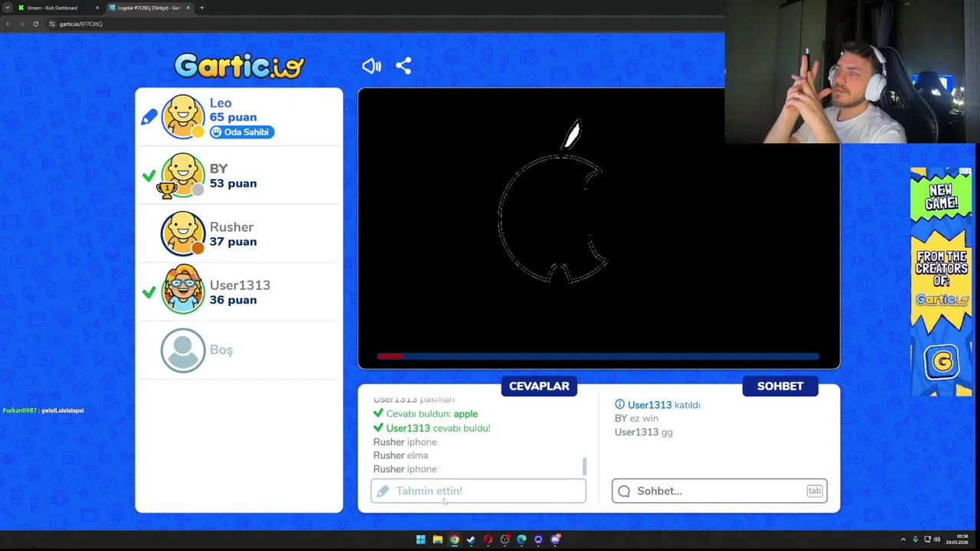Viewport: 980px width, 551px height.
Task: Click the 'Cevabı buldun: apple' message
Action: (x=425, y=414)
